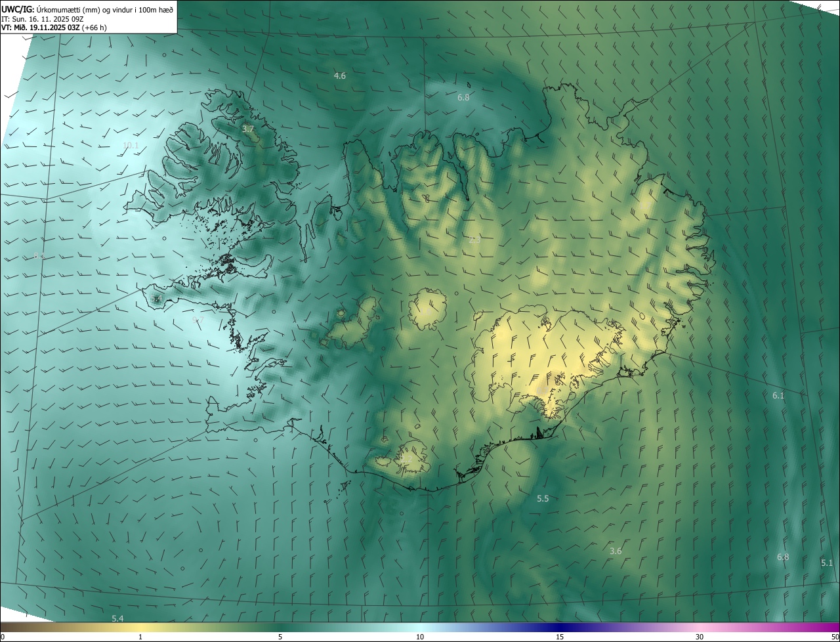Click the 5.5 value label on the map

543,499
